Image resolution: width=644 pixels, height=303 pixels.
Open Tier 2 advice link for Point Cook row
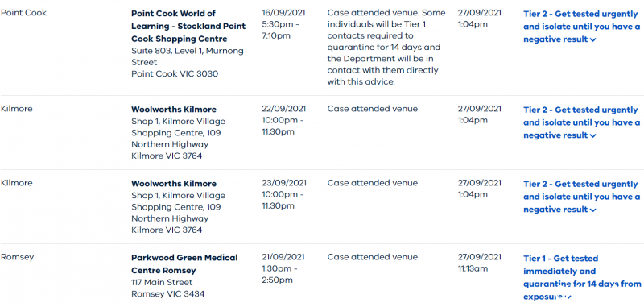pos(581,27)
